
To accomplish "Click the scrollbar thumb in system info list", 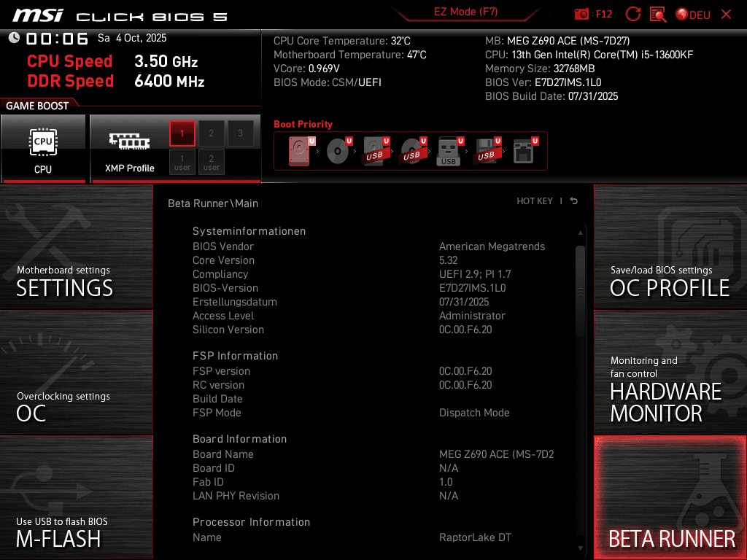I will click(x=580, y=290).
